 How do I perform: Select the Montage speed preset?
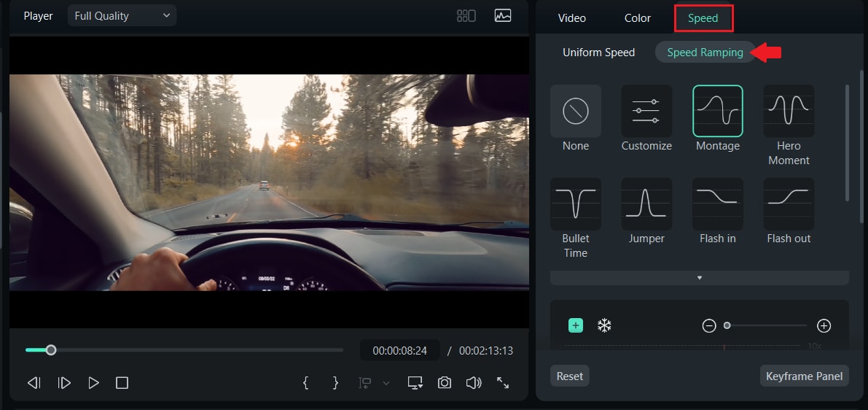click(x=717, y=112)
